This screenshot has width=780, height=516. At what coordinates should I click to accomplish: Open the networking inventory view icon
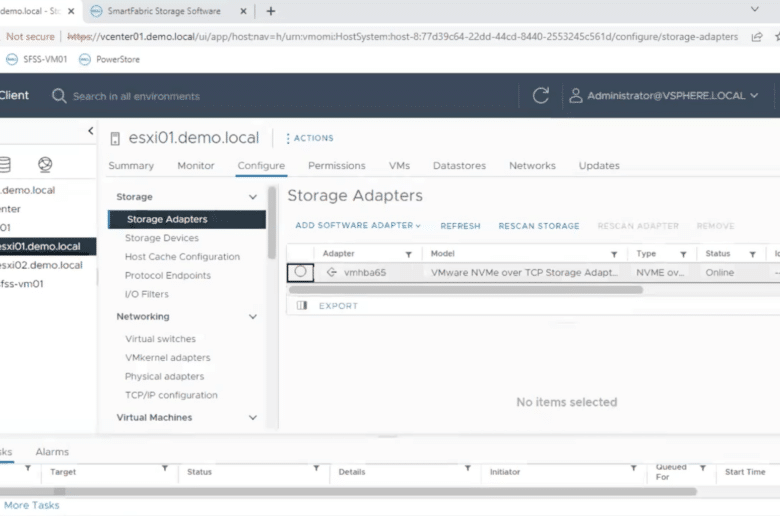tap(45, 164)
